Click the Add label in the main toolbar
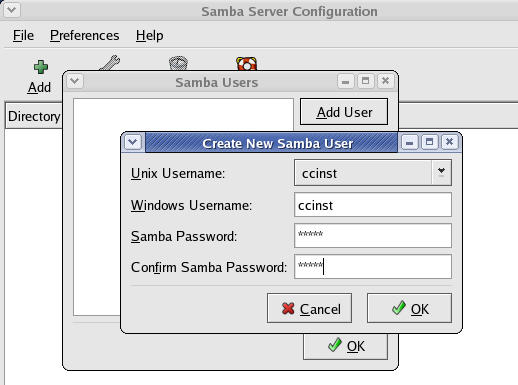 point(39,87)
